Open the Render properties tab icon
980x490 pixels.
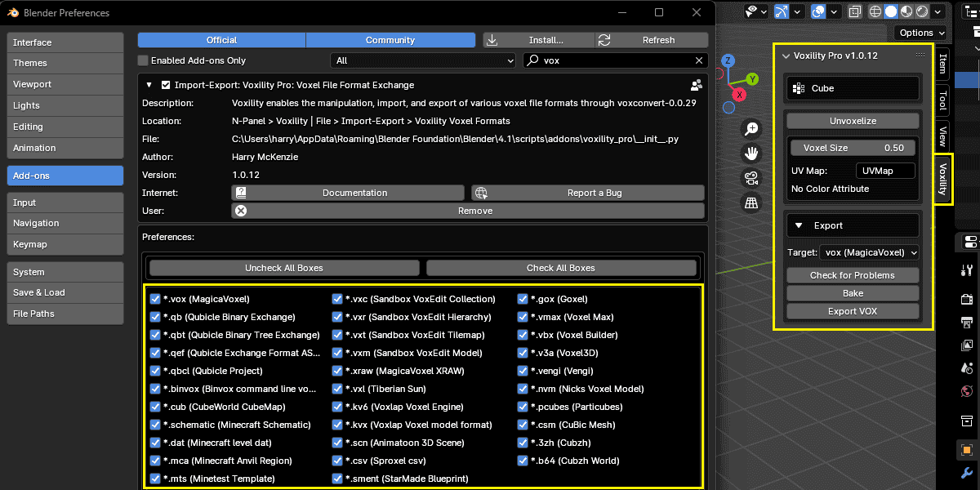(967, 300)
